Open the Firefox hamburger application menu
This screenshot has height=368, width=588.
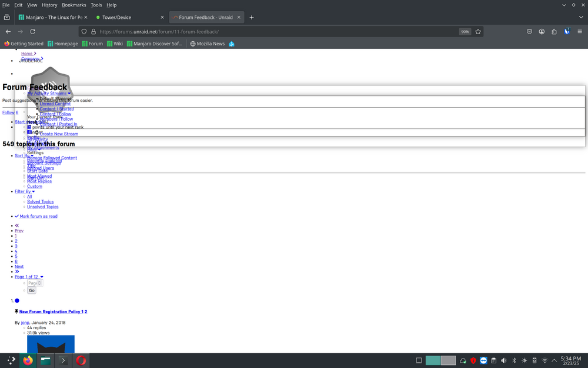coord(579,32)
